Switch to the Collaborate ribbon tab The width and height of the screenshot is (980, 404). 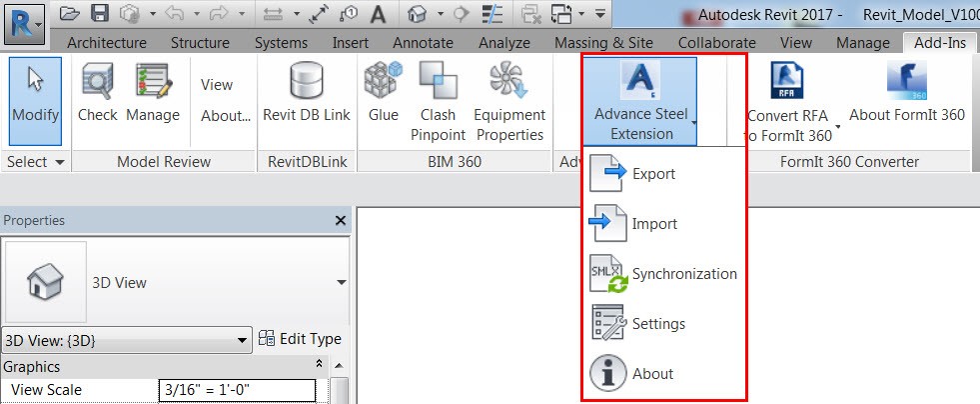coord(717,43)
